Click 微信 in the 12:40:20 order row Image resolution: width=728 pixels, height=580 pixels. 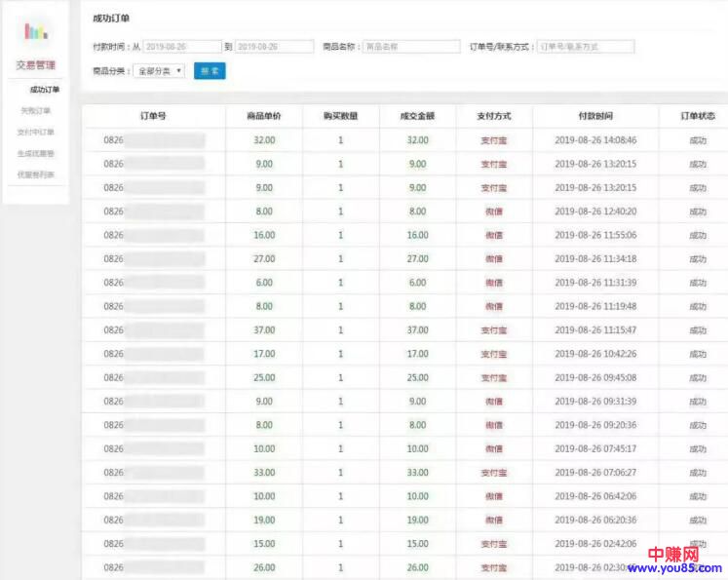click(x=494, y=212)
